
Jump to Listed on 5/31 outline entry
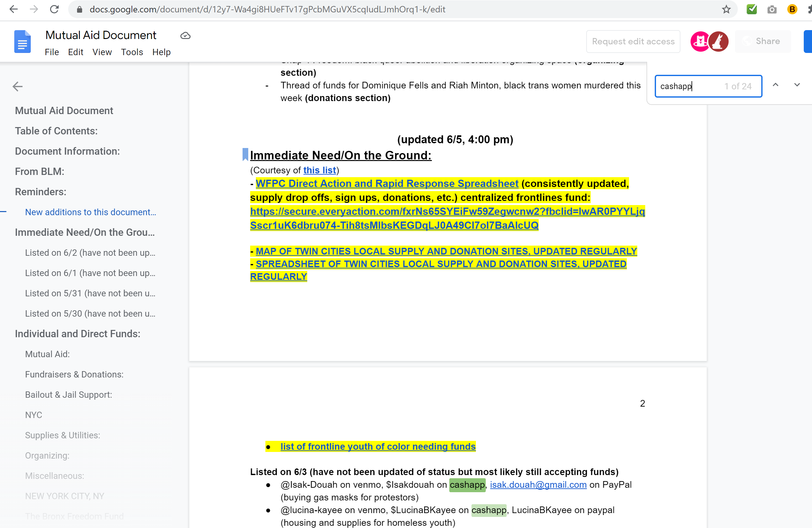(x=90, y=293)
